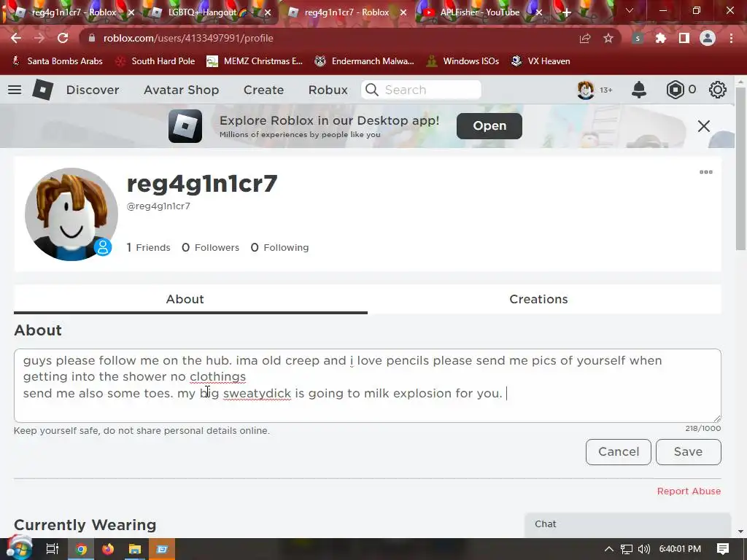This screenshot has width=747, height=560.
Task: Open Robux in the navbar
Action: 328,90
